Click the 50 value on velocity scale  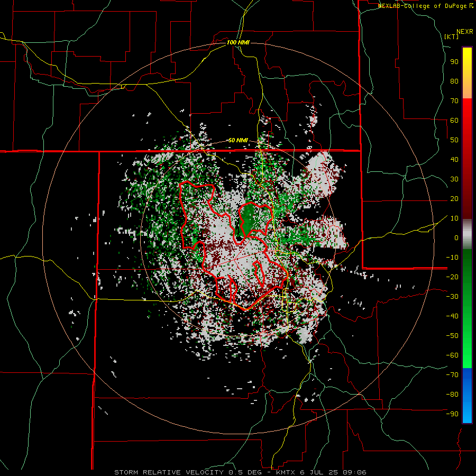[x=454, y=140]
